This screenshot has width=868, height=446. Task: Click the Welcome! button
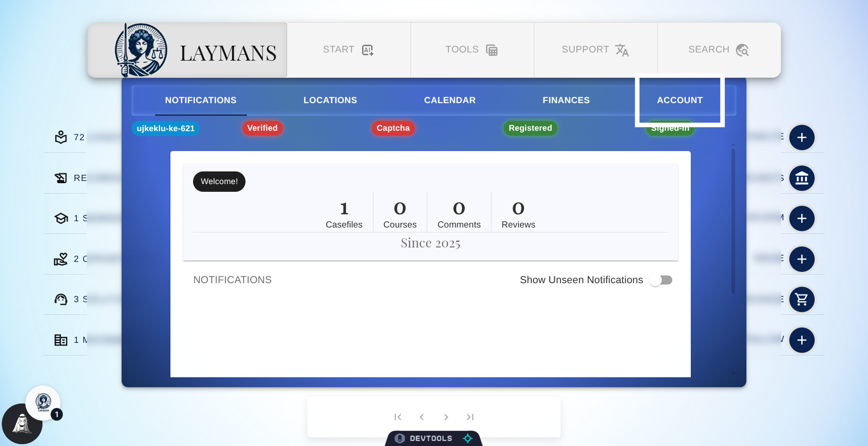coord(219,181)
